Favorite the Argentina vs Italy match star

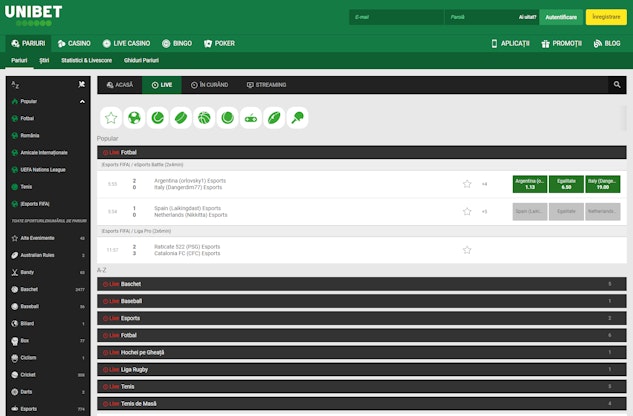click(x=467, y=184)
